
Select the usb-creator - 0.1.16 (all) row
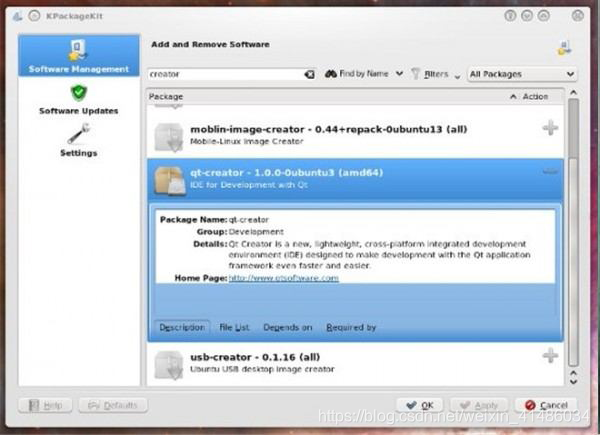click(355, 363)
